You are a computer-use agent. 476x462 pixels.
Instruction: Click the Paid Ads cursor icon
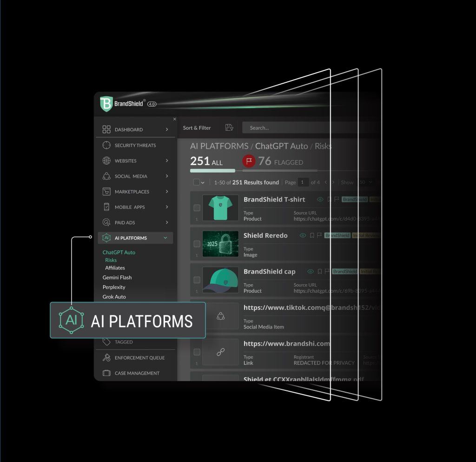pyautogui.click(x=106, y=222)
